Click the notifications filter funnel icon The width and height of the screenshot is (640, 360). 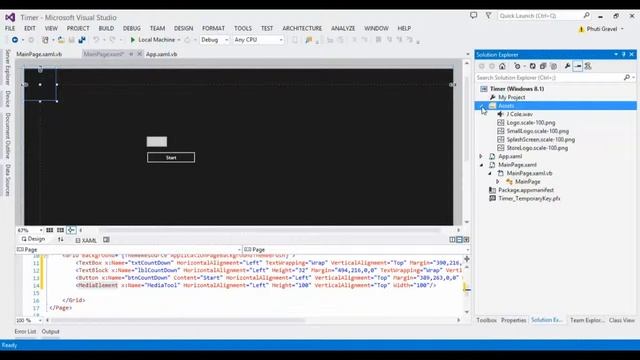click(x=488, y=16)
